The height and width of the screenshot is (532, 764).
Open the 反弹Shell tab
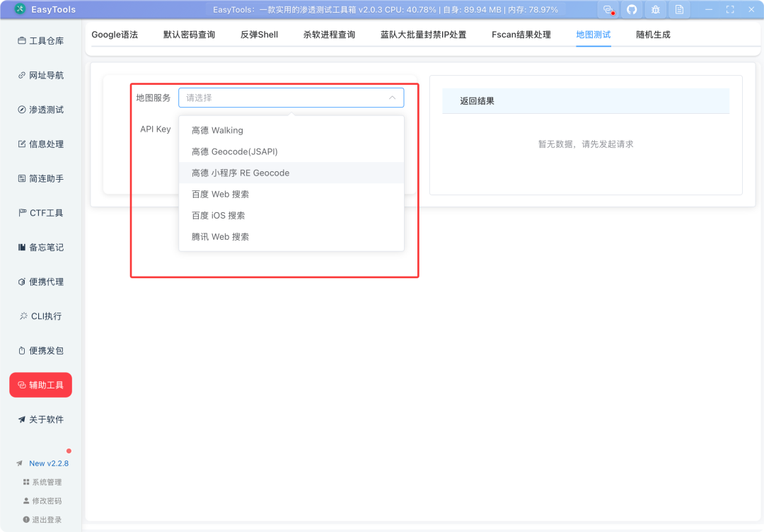tap(259, 35)
